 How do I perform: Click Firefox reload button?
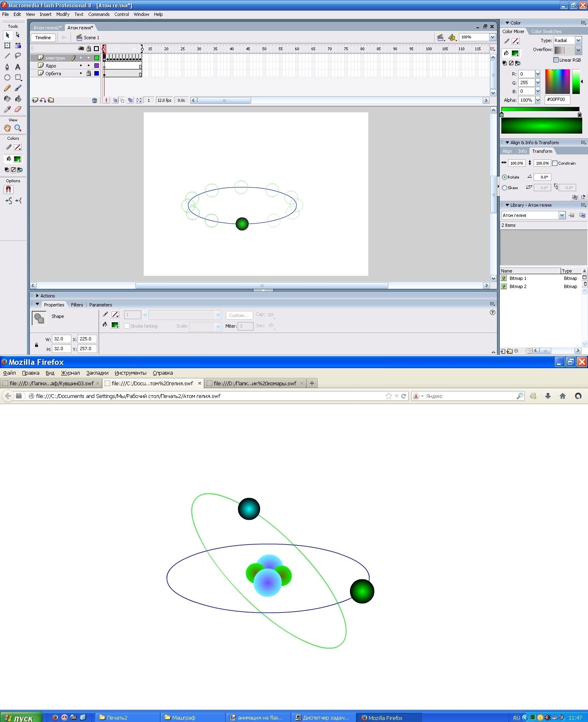point(404,396)
